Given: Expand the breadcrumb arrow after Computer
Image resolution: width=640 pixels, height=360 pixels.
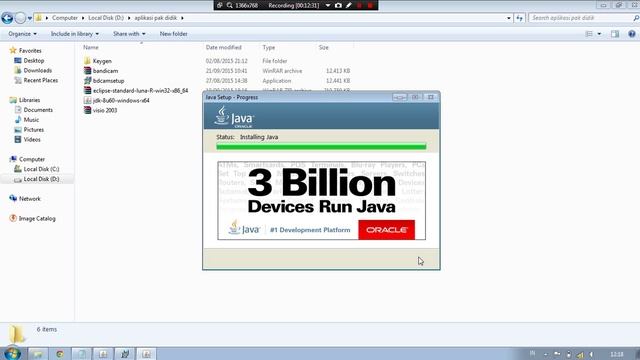Looking at the screenshot, I should [x=83, y=18].
